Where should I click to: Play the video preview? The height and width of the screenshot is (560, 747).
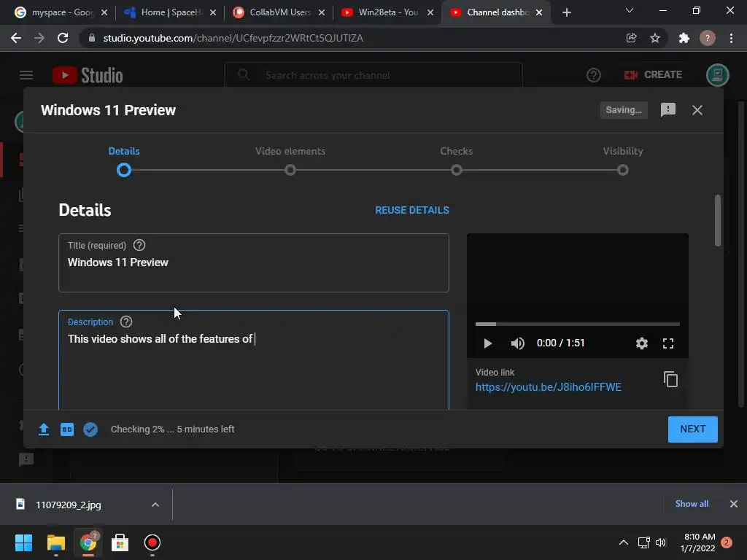pyautogui.click(x=487, y=343)
